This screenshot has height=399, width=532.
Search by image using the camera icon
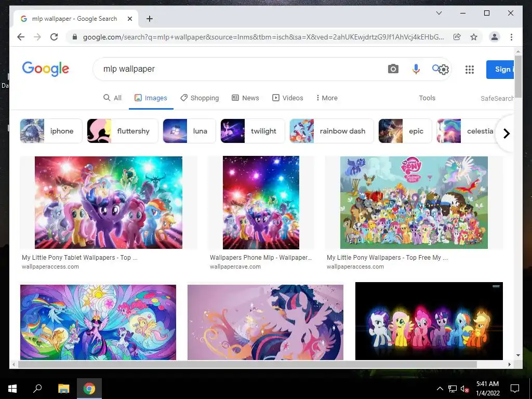[x=393, y=69]
